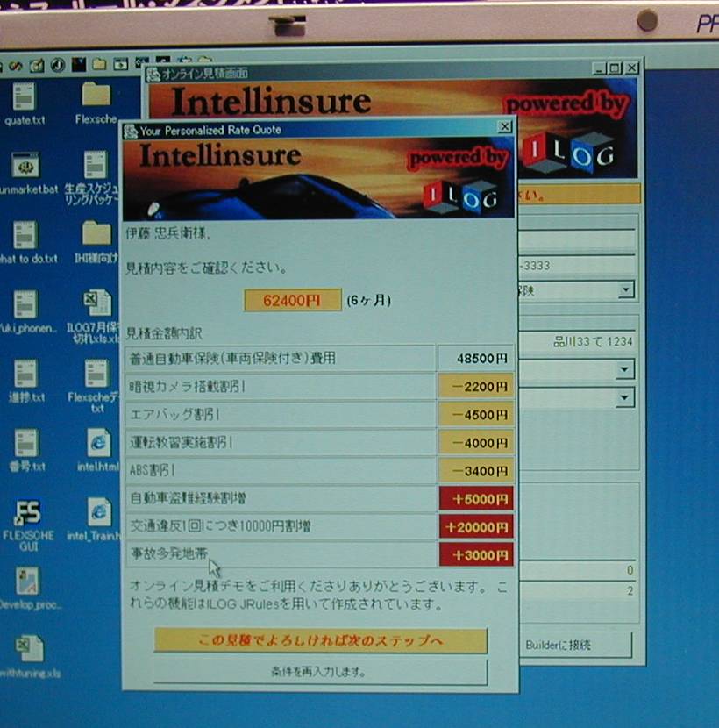Open the ILOG7月保守切れ Excel file icon
Image resolution: width=719 pixels, height=728 pixels.
(x=96, y=316)
